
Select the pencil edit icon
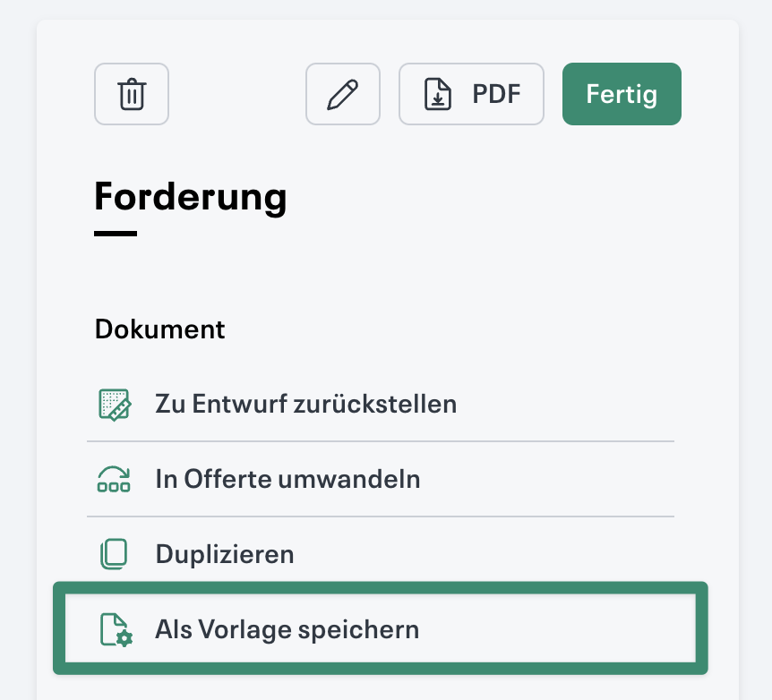point(342,93)
